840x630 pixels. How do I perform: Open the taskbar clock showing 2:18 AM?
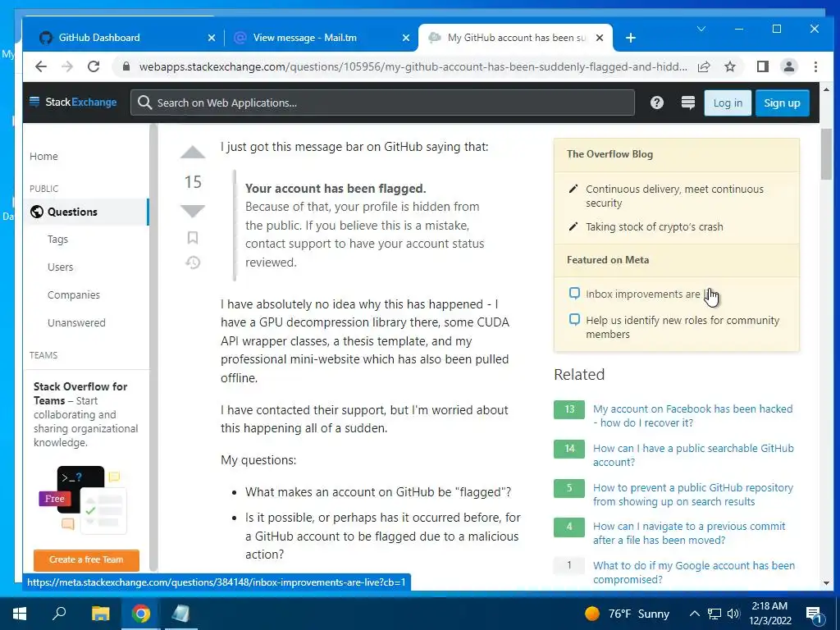click(x=769, y=614)
